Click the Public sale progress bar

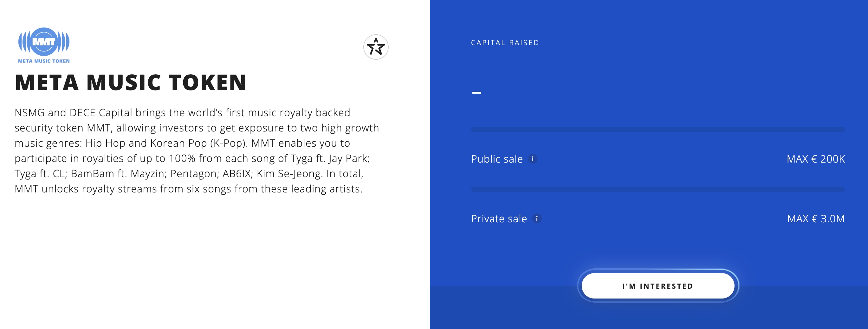point(658,130)
